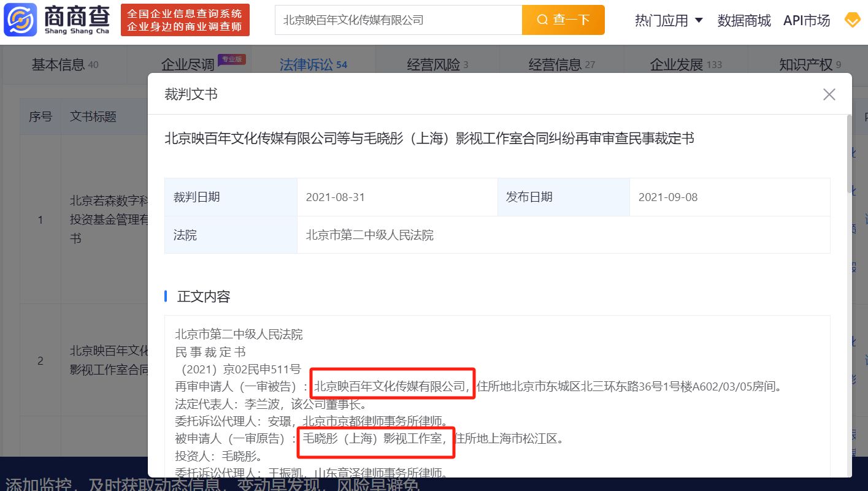Click the 民事裁定书 line in body
The height and width of the screenshot is (491, 868).
tap(210, 352)
